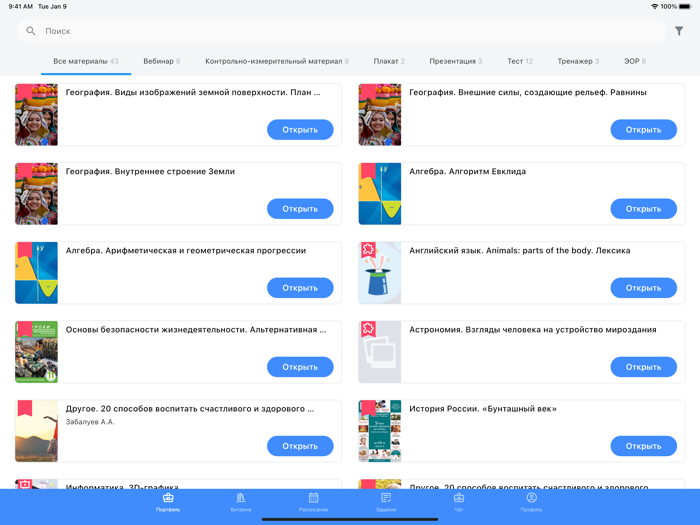This screenshot has height=525, width=700.
Task: Click into the Поиск search field
Action: [x=342, y=31]
